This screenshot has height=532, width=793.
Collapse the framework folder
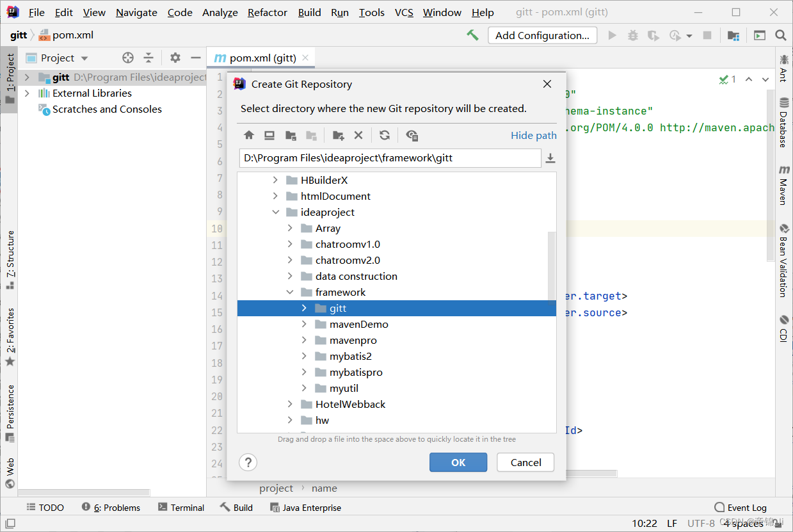click(x=291, y=293)
